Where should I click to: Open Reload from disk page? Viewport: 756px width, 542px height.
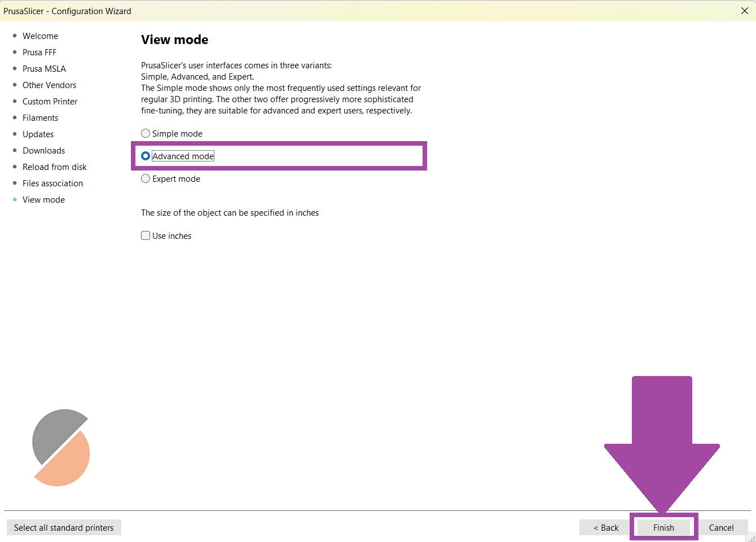[x=54, y=167]
